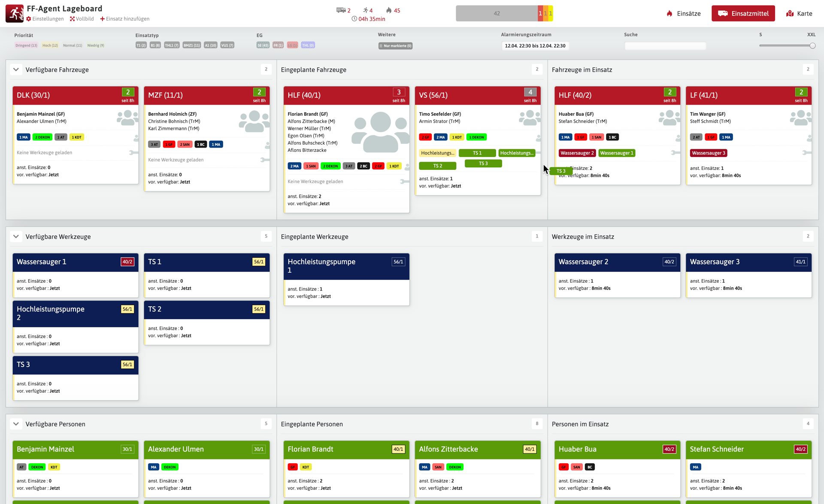This screenshot has width=824, height=504.
Task: Collapse the Verfügbare Personen section
Action: [x=16, y=424]
